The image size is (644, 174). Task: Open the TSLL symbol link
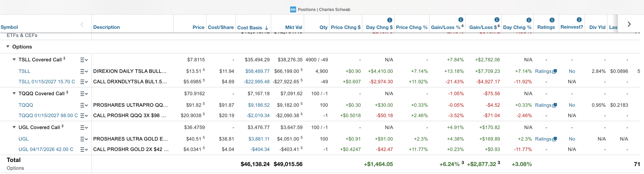(x=24, y=71)
